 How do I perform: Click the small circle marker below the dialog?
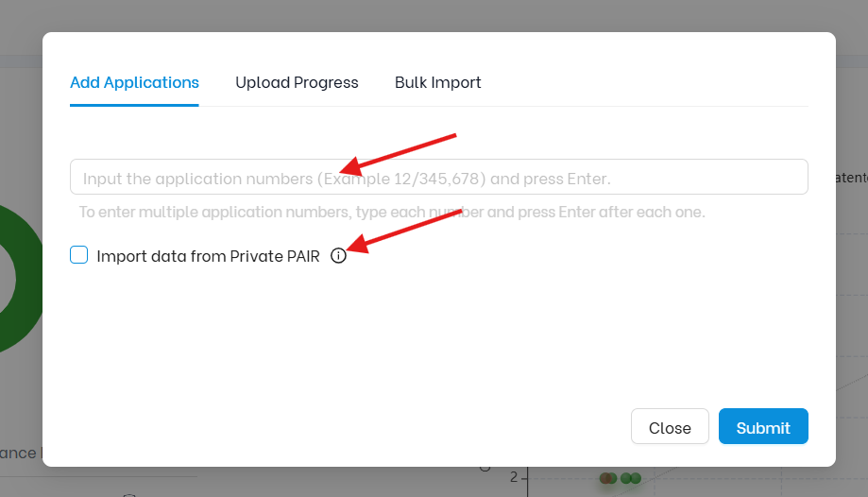click(x=485, y=469)
